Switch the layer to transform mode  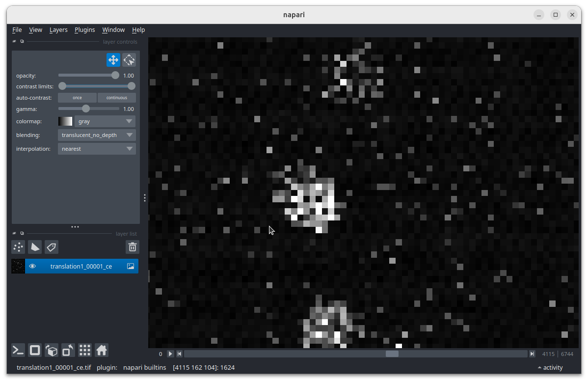pos(129,59)
